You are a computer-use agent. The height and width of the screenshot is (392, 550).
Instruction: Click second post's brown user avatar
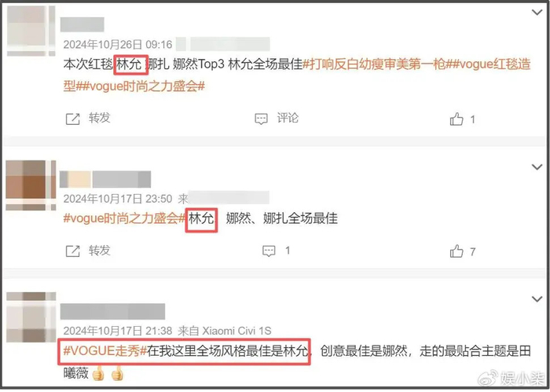point(31,185)
